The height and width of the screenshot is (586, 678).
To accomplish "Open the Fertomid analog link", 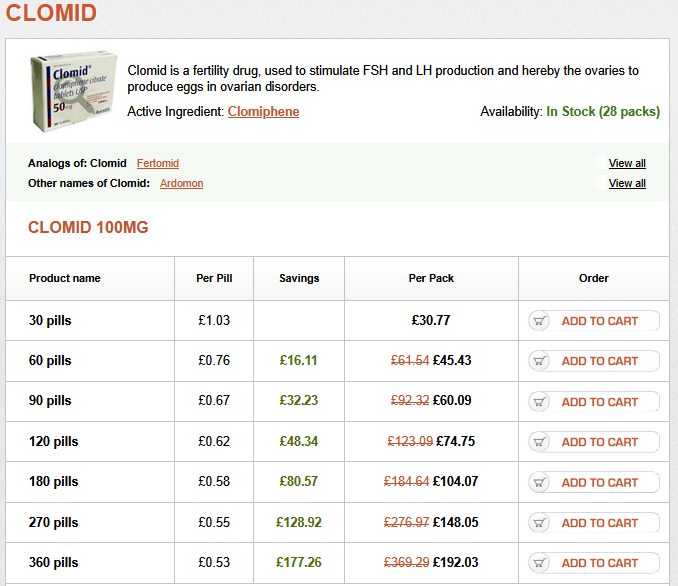I will [x=158, y=163].
